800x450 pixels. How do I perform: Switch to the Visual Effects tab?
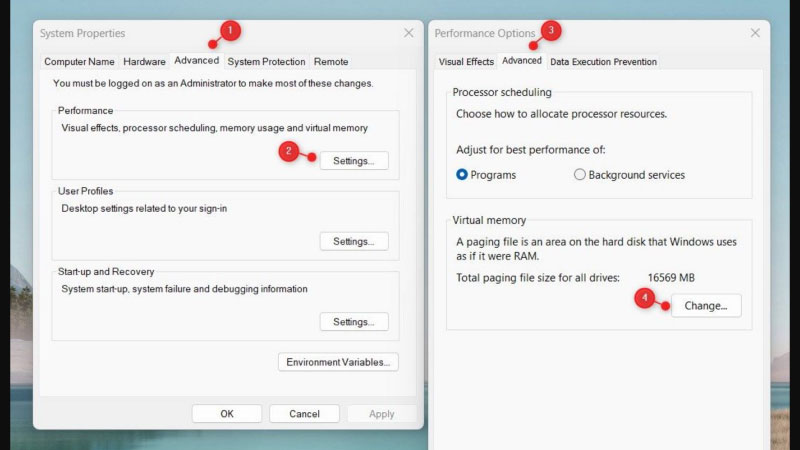coord(466,62)
